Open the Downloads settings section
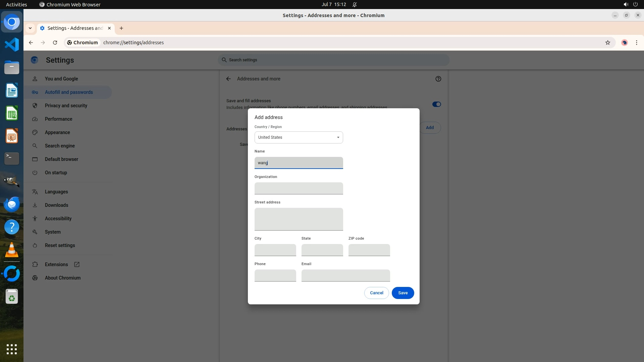 coord(56,205)
